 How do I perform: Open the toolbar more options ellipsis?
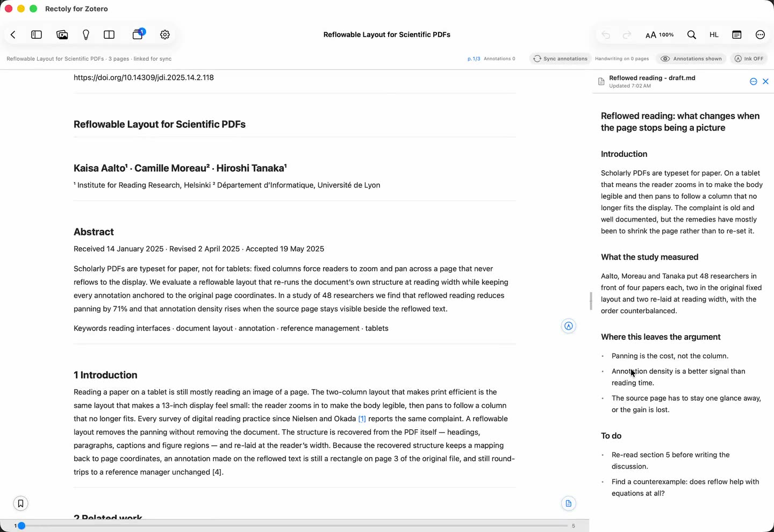coord(760,35)
